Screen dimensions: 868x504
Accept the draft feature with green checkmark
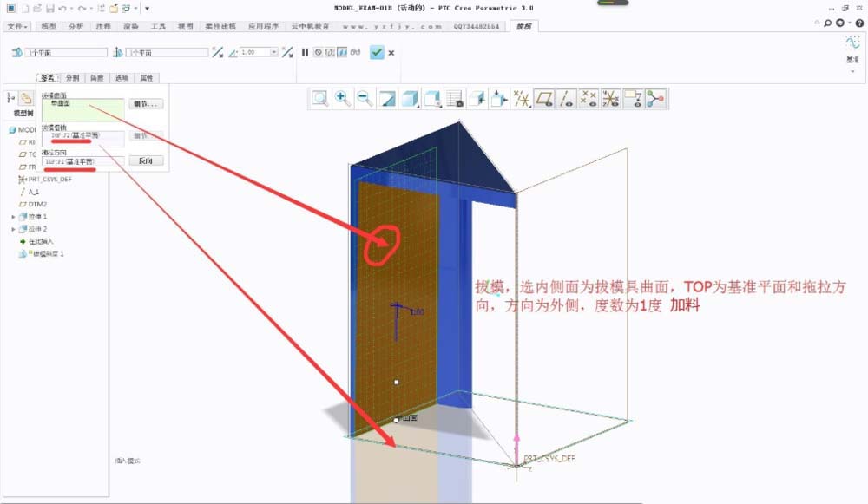tap(377, 53)
